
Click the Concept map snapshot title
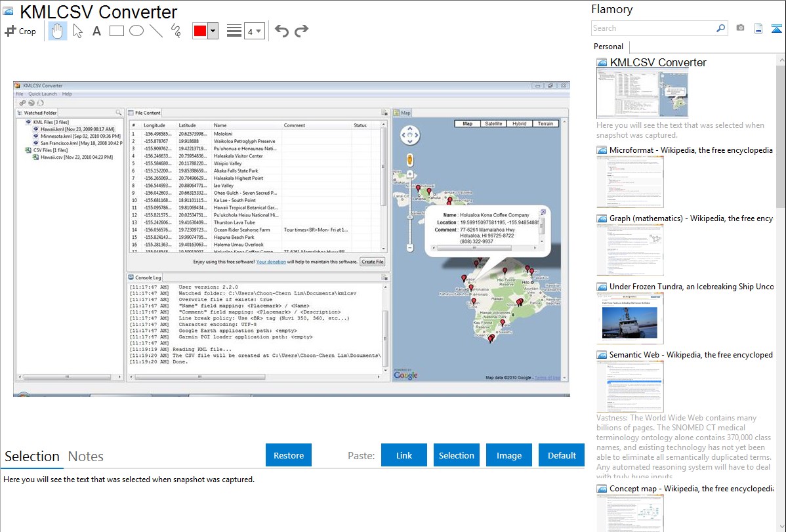(691, 488)
